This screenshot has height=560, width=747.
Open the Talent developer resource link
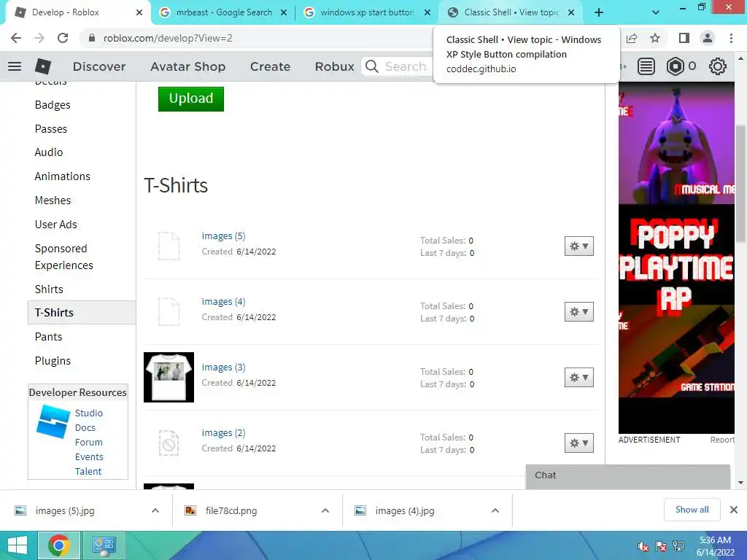pyautogui.click(x=88, y=472)
